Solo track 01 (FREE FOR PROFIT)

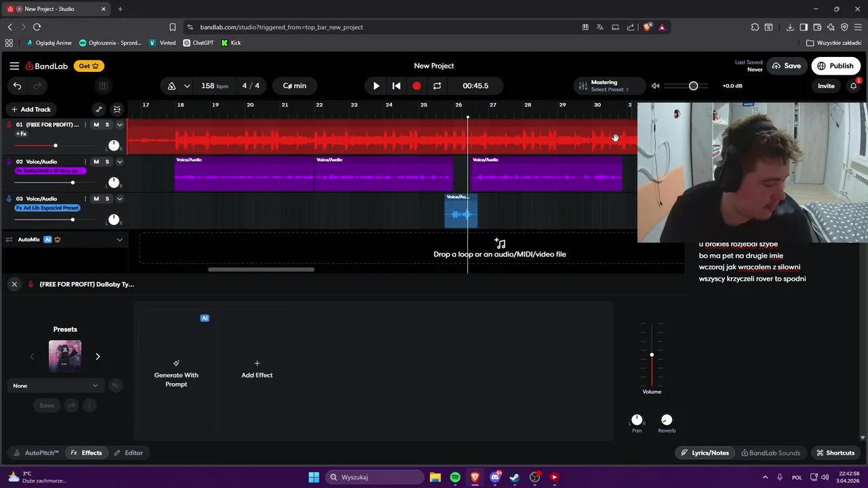point(107,125)
